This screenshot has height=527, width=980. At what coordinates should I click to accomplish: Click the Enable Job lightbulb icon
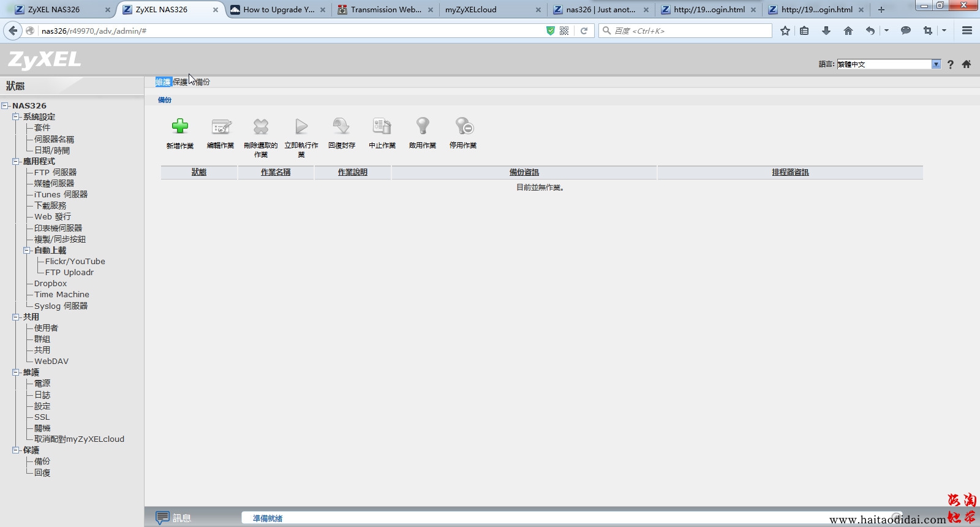(x=423, y=126)
